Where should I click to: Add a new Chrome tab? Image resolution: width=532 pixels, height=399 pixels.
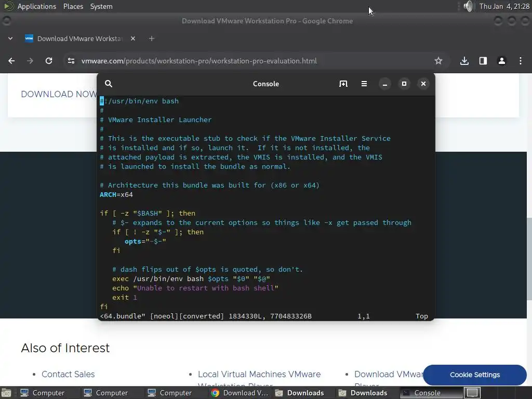pyautogui.click(x=152, y=38)
